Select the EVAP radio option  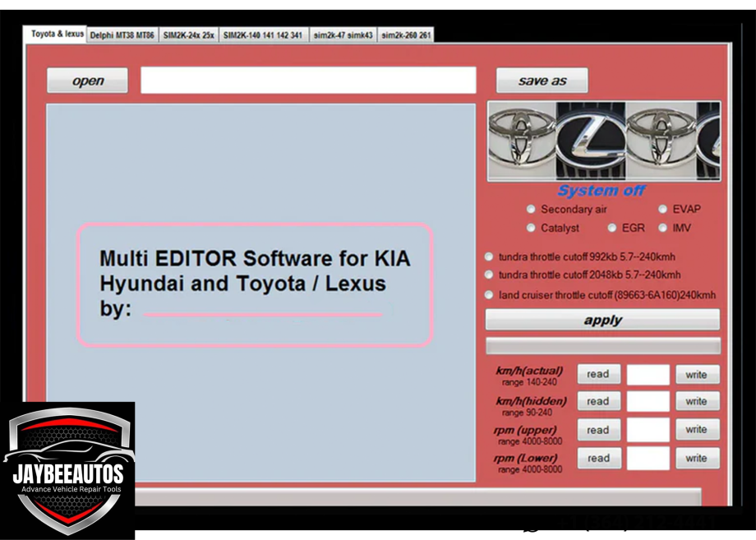pyautogui.click(x=663, y=210)
